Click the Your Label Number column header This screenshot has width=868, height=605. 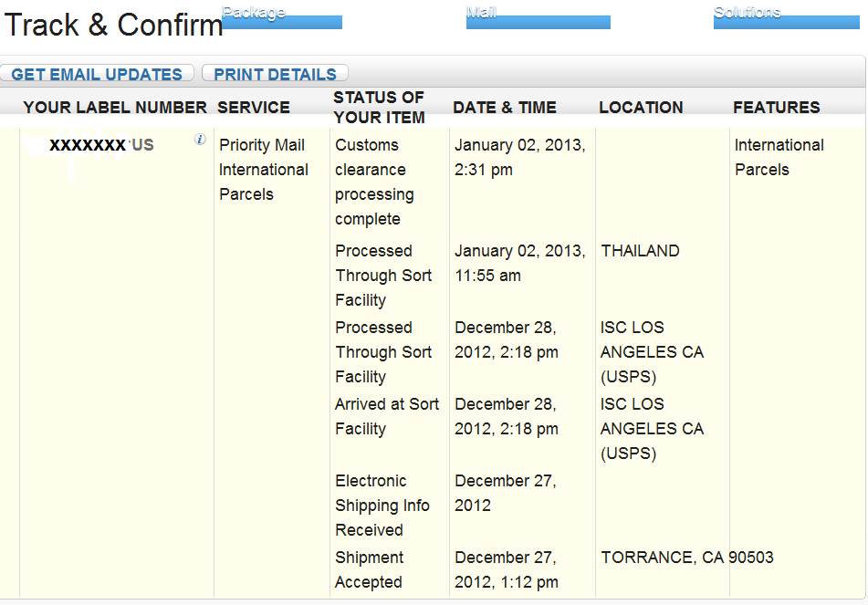(x=115, y=108)
